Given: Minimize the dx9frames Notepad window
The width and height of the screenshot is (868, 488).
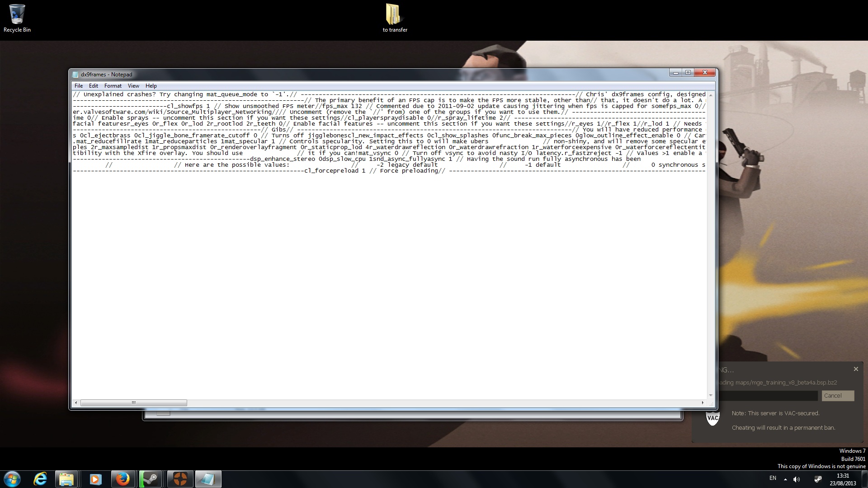Looking at the screenshot, I should tap(675, 73).
